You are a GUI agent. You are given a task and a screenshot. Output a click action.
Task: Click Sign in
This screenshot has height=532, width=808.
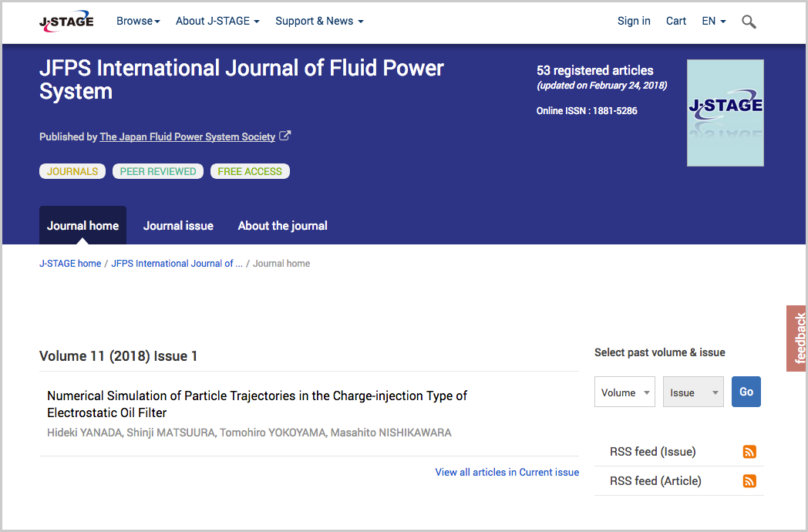(634, 21)
